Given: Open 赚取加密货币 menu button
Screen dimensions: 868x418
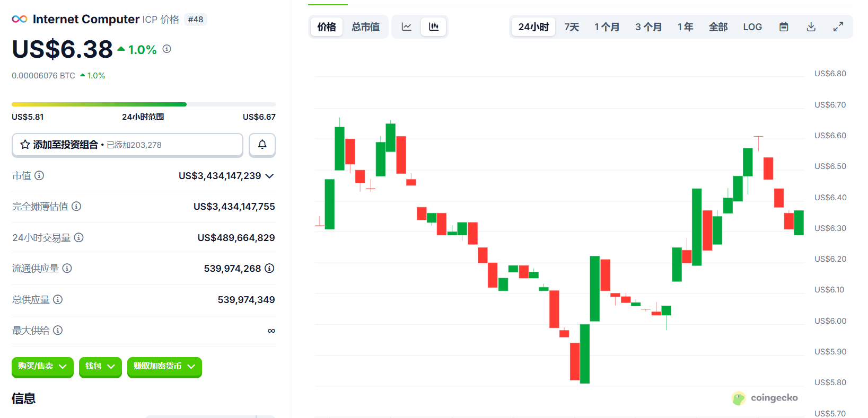Looking at the screenshot, I should (164, 367).
